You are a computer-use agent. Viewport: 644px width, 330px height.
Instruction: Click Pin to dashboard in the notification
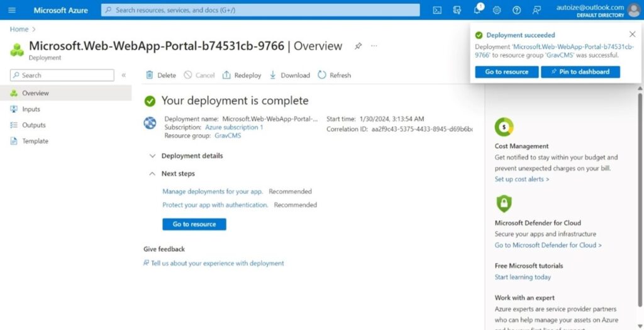coord(580,72)
